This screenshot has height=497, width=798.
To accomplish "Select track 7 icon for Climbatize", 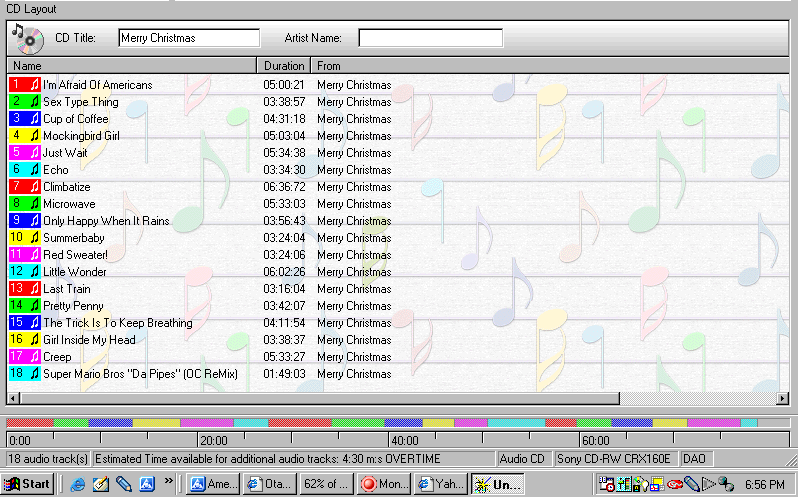I will pyautogui.click(x=25, y=187).
